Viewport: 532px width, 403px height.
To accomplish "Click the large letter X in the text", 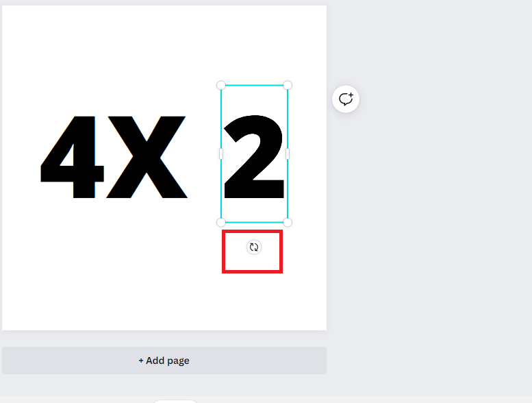I will pos(147,157).
